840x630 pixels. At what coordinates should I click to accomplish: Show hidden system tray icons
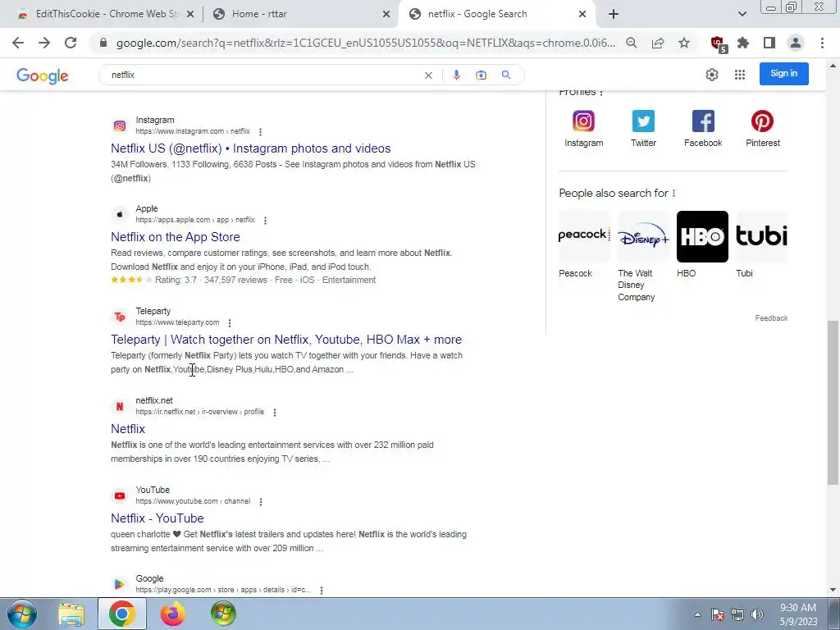pyautogui.click(x=697, y=614)
